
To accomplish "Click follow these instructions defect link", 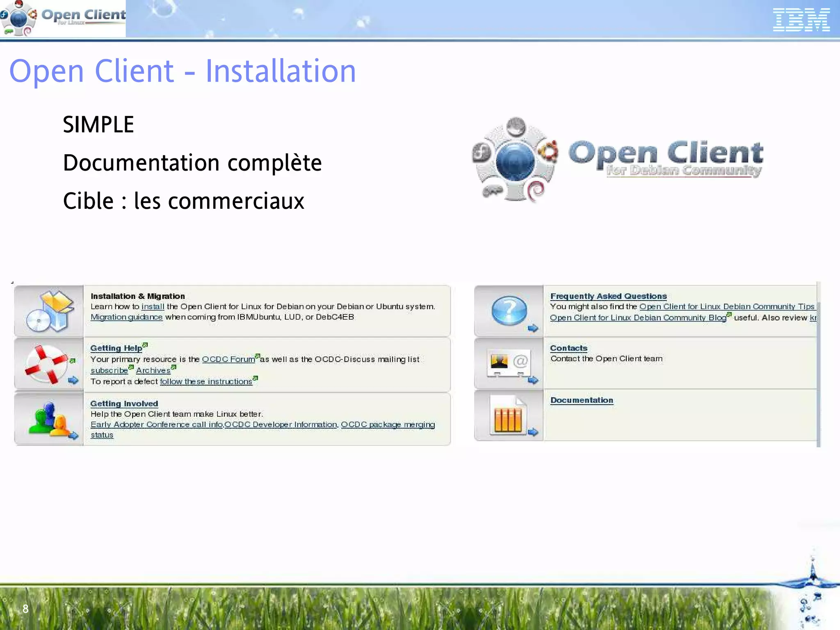I will [x=206, y=381].
